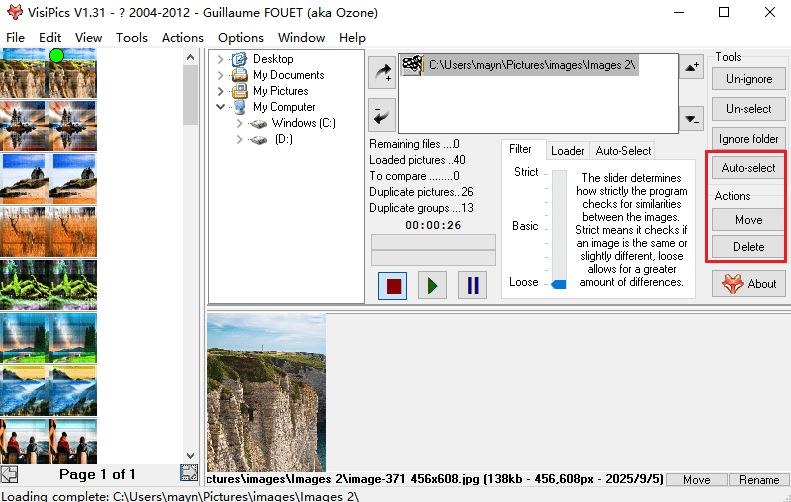Image resolution: width=791 pixels, height=502 pixels.
Task: Pause scan with blue pause button
Action: tap(473, 286)
